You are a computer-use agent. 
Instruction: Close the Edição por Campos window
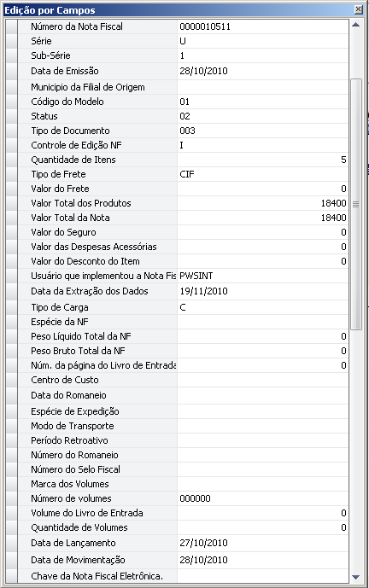359,9
